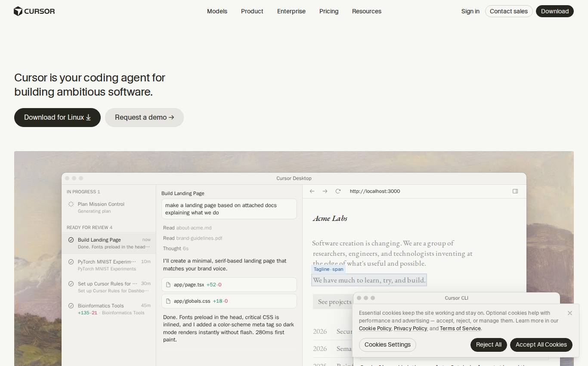Click the spinner icon beside Plan Mission Control
Viewport: 588px width, 366px height.
tap(71, 204)
